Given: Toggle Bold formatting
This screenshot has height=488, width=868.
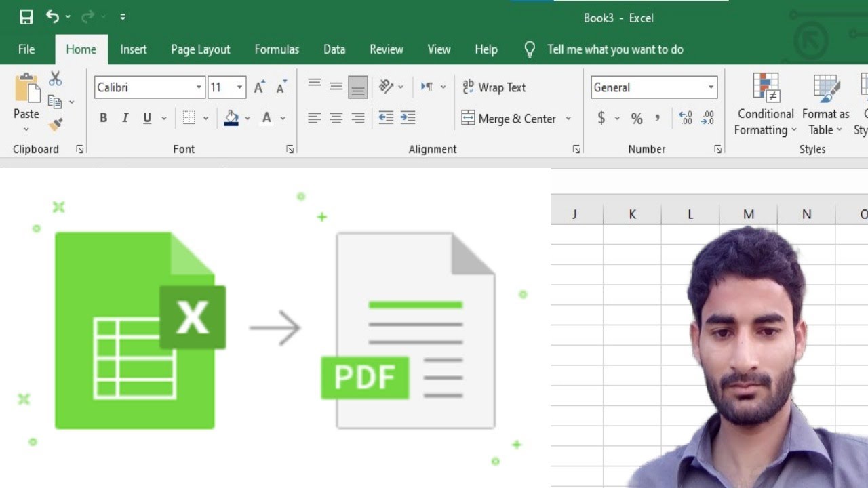Looking at the screenshot, I should point(103,118).
